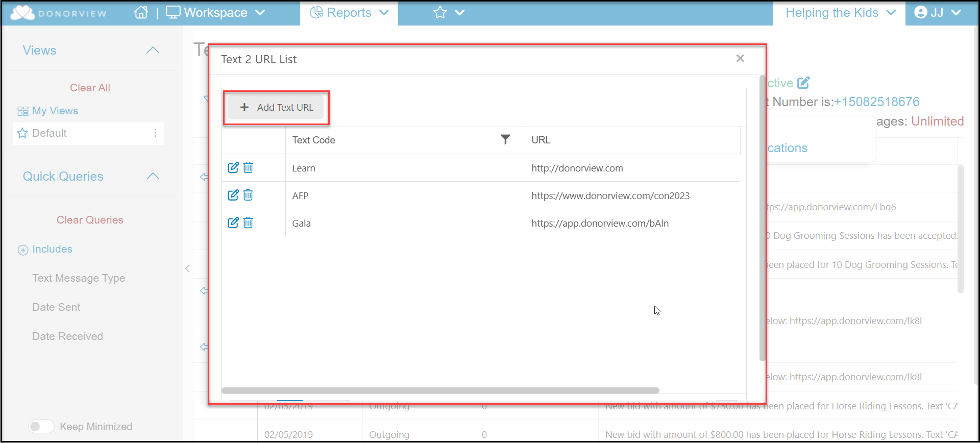Filter the Text Code column
This screenshot has width=980, height=443.
click(x=505, y=139)
